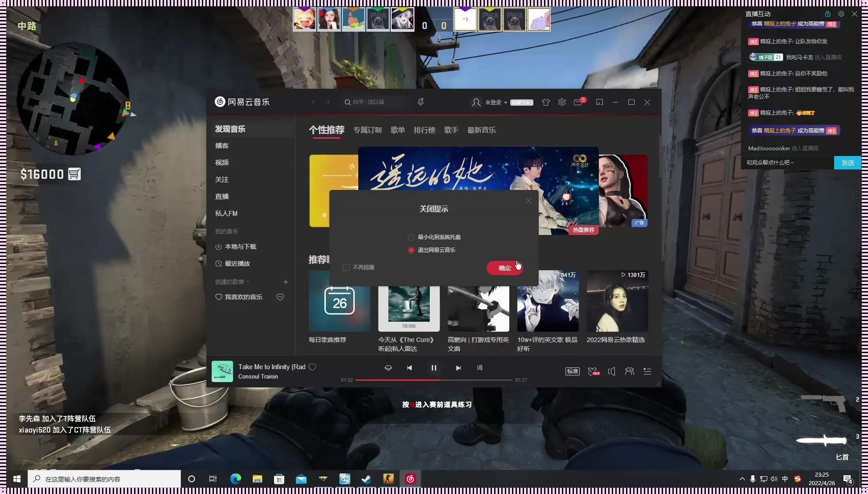This screenshot has width=868, height=494.
Task: Open the messages mail icon
Action: coord(578,103)
